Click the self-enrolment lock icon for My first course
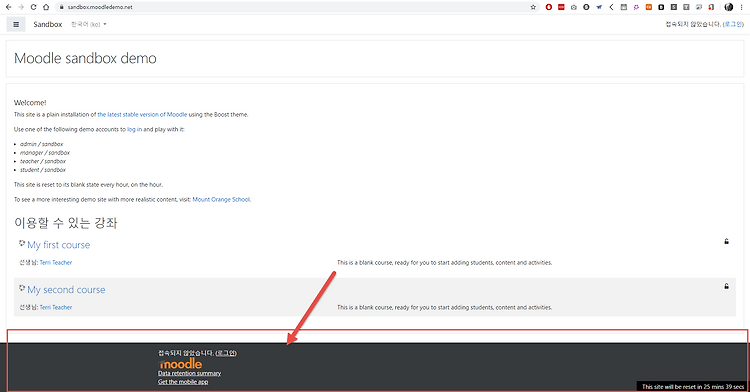750x392 pixels. (x=726, y=241)
